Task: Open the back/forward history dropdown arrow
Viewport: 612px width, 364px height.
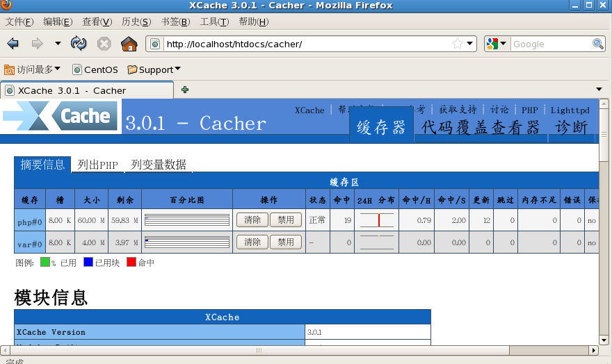Action: tap(58, 43)
